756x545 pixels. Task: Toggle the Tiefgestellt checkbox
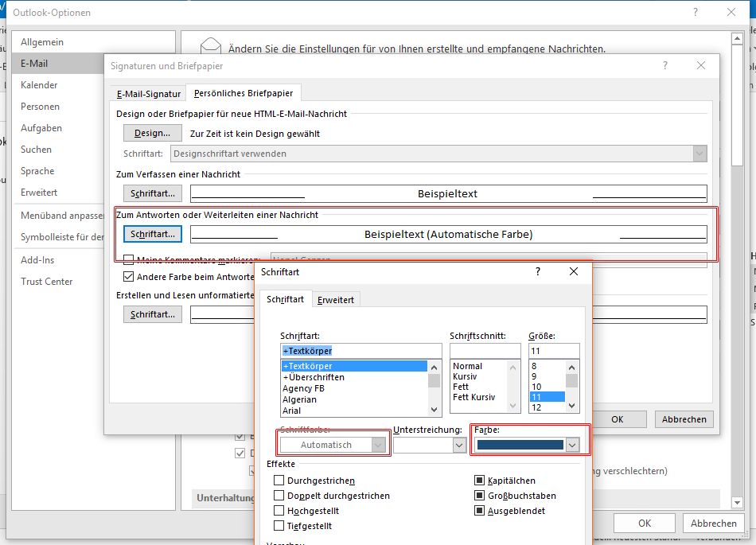pos(279,526)
